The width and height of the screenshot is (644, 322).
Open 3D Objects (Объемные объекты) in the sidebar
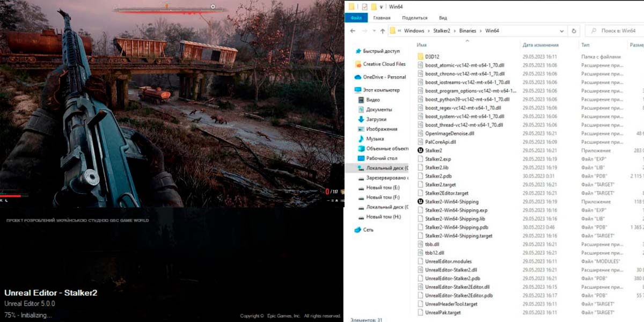[x=383, y=148]
